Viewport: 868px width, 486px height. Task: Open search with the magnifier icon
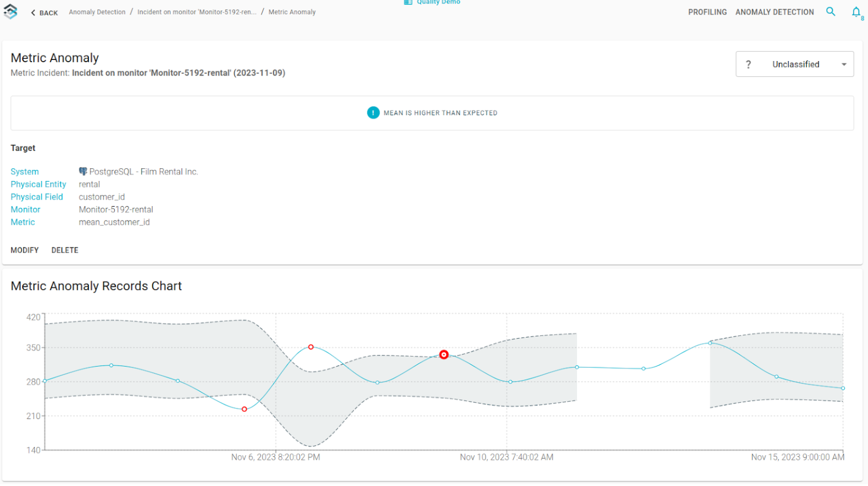pos(831,12)
